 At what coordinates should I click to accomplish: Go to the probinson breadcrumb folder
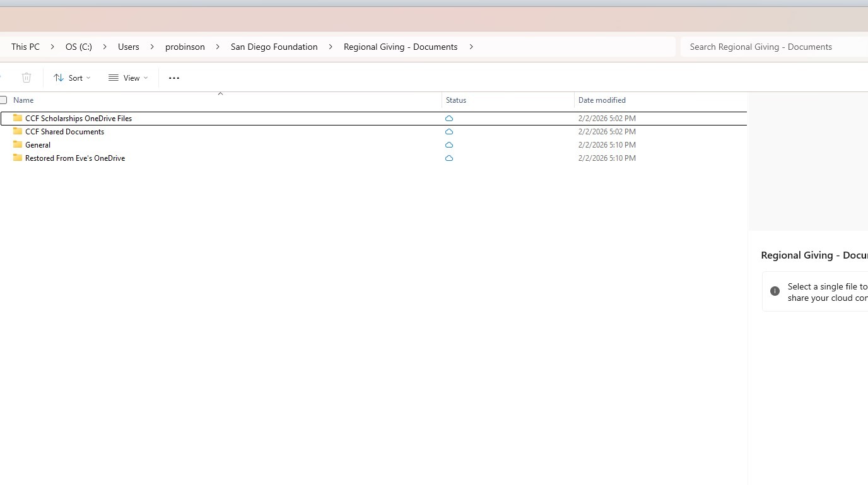[185, 47]
